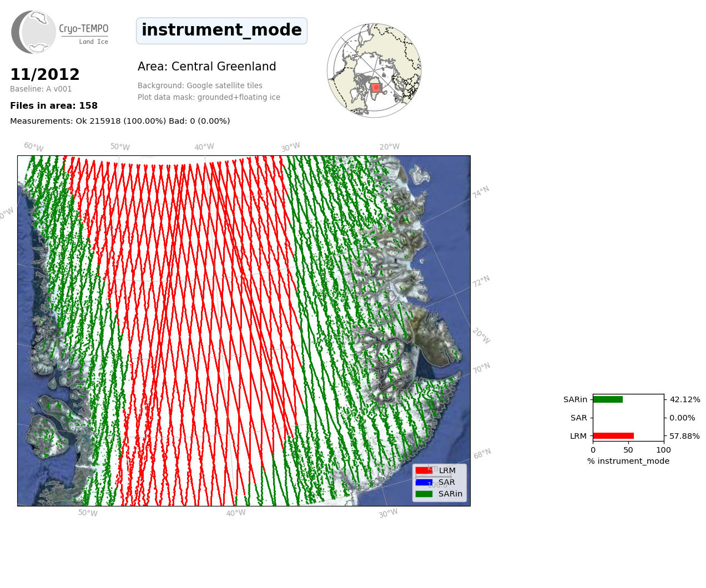Click the blue SAR legend swatch
The height and width of the screenshot is (588, 706).
pyautogui.click(x=423, y=482)
